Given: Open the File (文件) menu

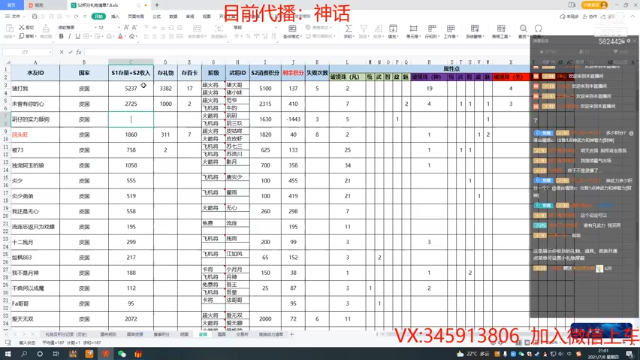Looking at the screenshot, I should click(x=16, y=16).
